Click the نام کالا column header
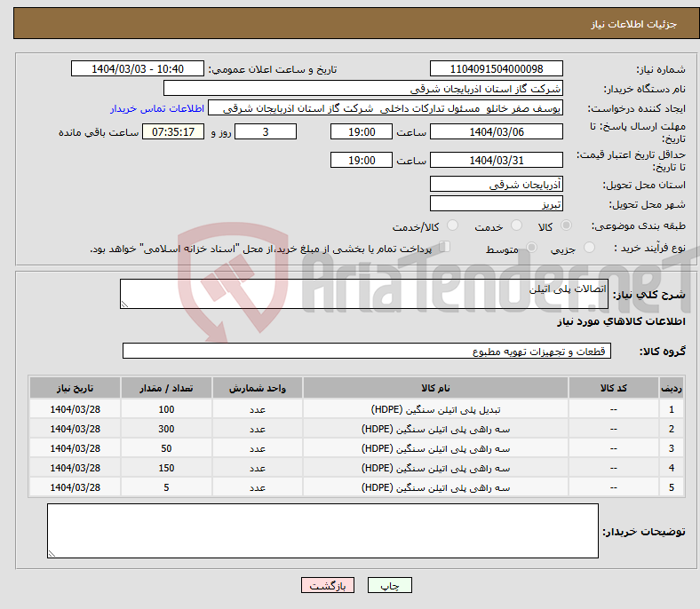Viewport: 700px width, 609px height. [x=435, y=389]
